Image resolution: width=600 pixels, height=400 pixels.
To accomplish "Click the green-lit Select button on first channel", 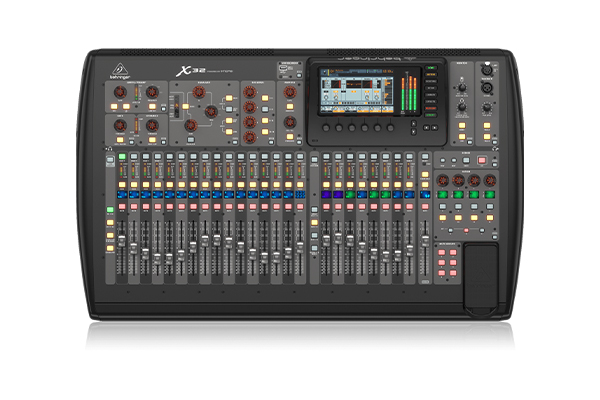I will (122, 156).
